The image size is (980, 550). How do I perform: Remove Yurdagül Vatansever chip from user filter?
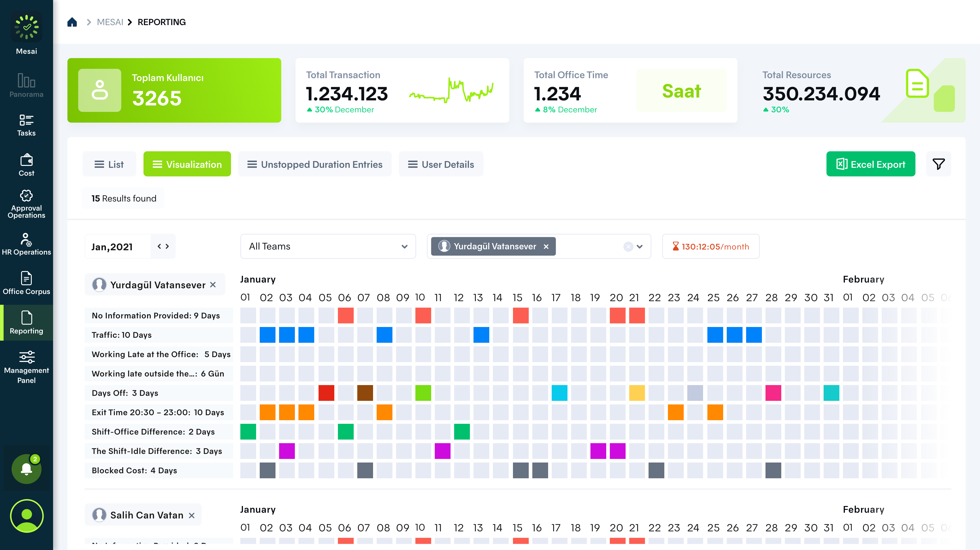(546, 246)
